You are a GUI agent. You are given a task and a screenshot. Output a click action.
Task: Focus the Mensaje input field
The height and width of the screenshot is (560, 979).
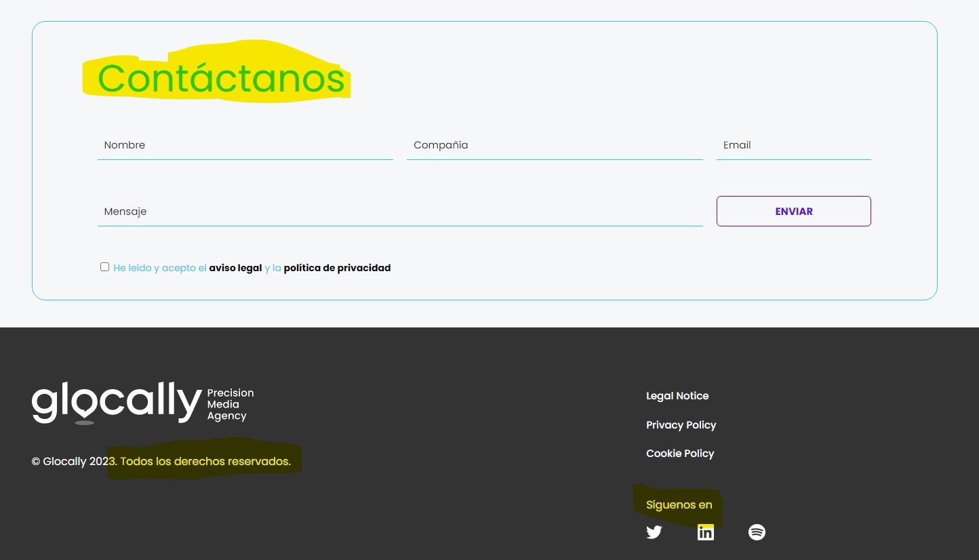pyautogui.click(x=400, y=212)
